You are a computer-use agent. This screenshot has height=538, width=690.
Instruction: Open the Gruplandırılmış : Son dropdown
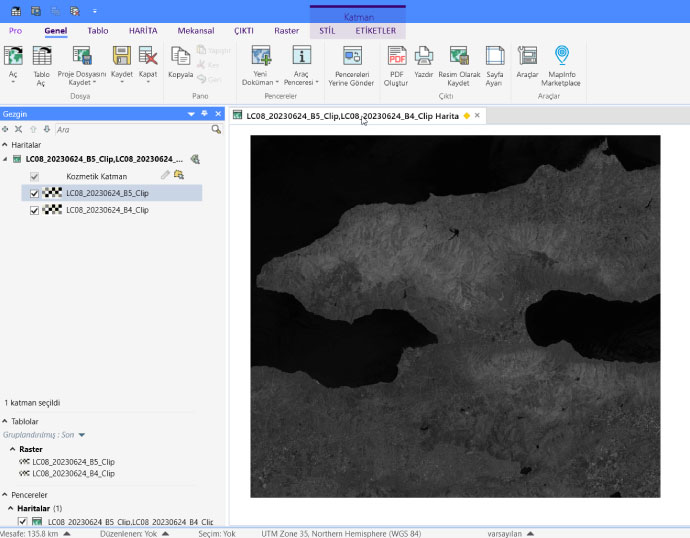pyautogui.click(x=82, y=435)
